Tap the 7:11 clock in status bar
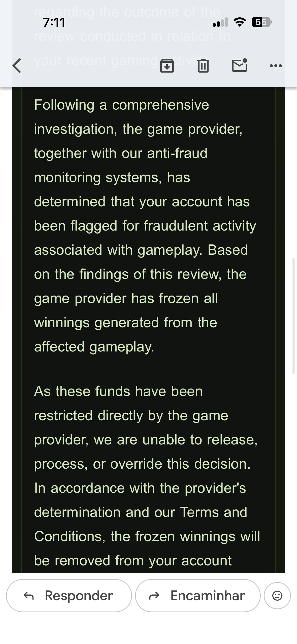The image size is (297, 644). [54, 22]
